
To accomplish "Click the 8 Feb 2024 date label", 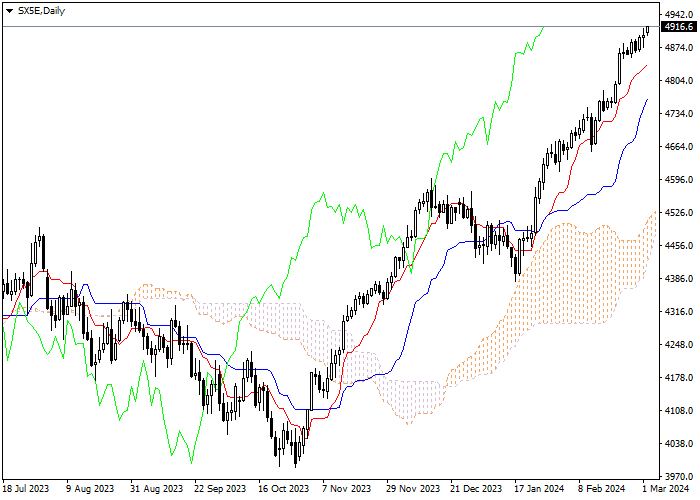I will (602, 489).
